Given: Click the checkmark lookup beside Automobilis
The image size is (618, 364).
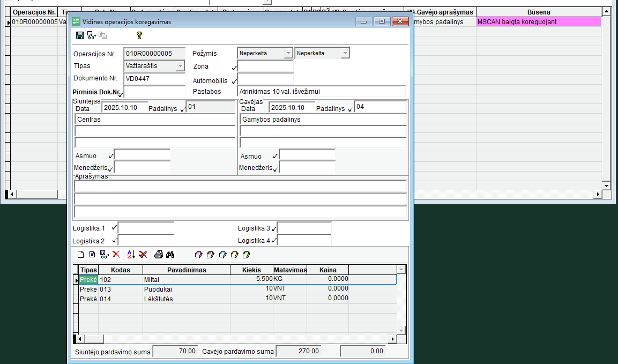Looking at the screenshot, I should pyautogui.click(x=234, y=81).
